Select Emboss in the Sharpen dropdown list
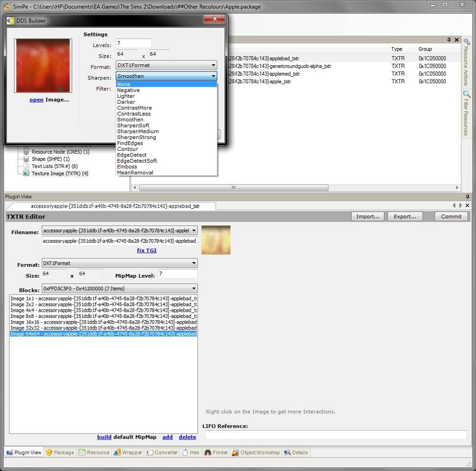This screenshot has width=476, height=471. [x=127, y=167]
